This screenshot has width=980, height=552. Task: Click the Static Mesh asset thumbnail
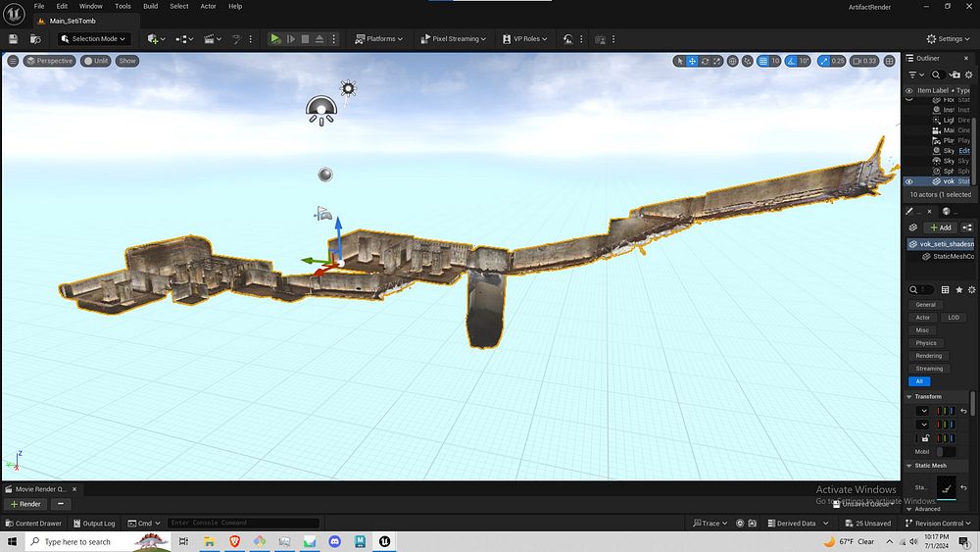click(946, 487)
